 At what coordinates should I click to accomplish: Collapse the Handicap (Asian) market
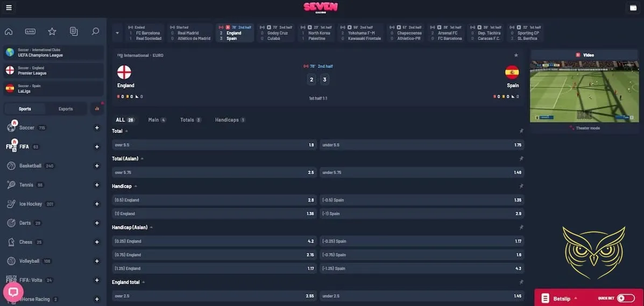tap(151, 227)
